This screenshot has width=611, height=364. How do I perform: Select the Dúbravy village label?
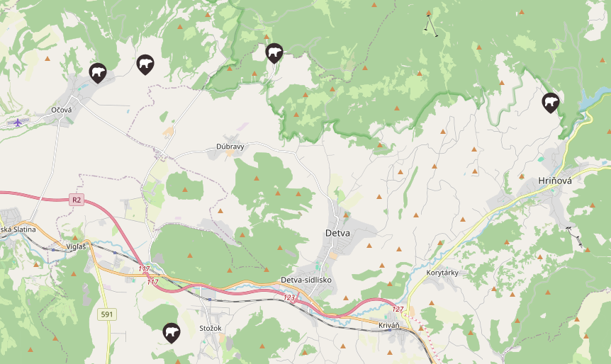click(230, 147)
